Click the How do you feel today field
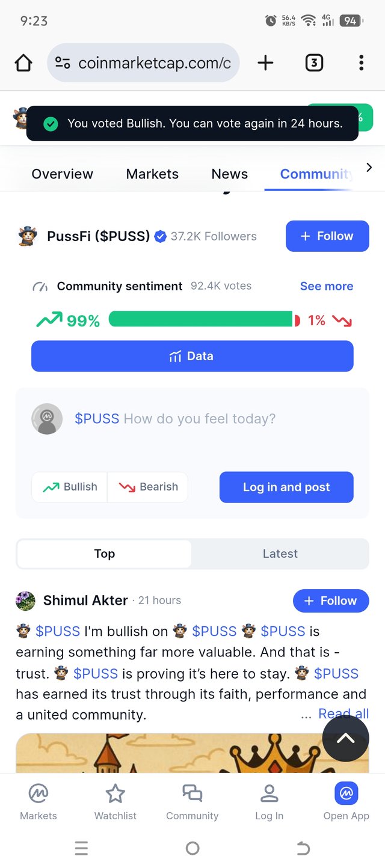This screenshot has height=868, width=385. point(200,419)
